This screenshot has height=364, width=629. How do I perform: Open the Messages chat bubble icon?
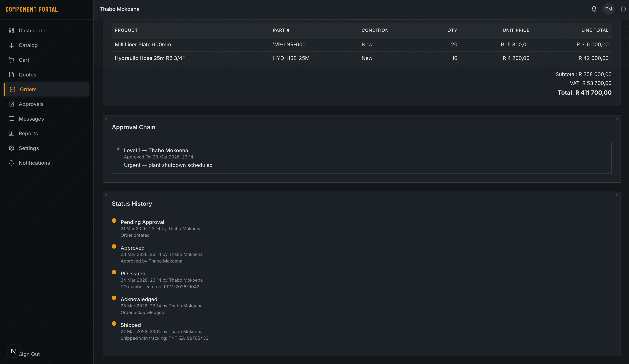[x=11, y=119]
